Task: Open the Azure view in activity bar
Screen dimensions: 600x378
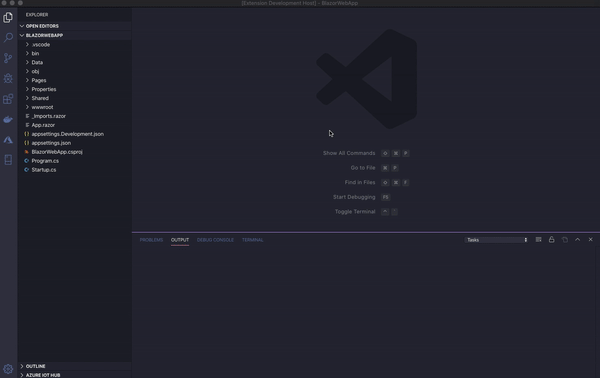Action: point(8,140)
